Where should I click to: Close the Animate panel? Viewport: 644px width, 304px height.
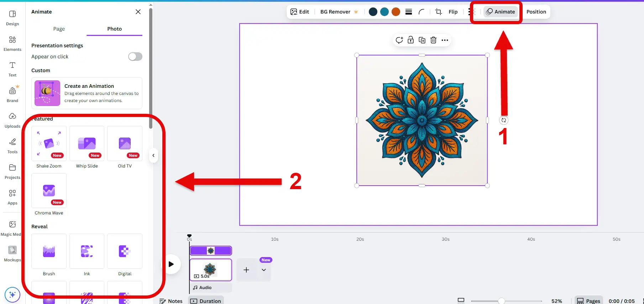[x=138, y=12]
